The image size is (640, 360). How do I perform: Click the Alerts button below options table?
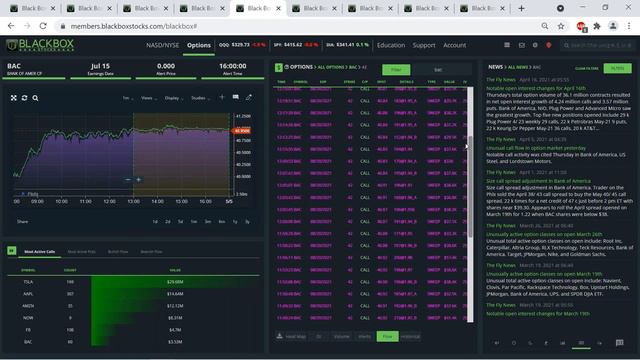tap(364, 336)
